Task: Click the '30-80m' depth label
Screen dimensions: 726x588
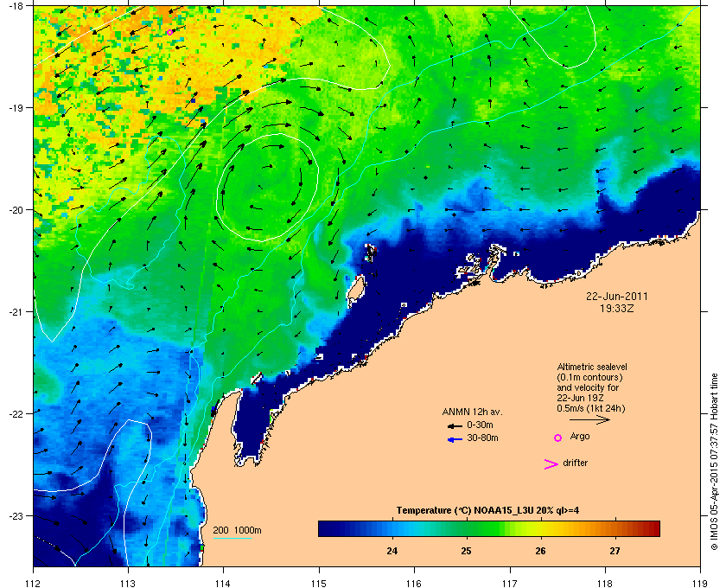Action: click(482, 438)
